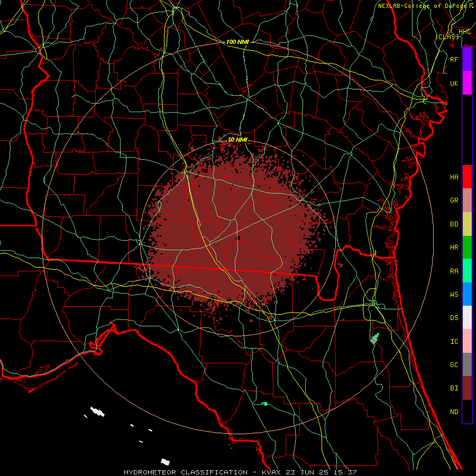This screenshot has height=476, width=476.
Task: Click the BD yellow legend swatch
Action: 467,224
